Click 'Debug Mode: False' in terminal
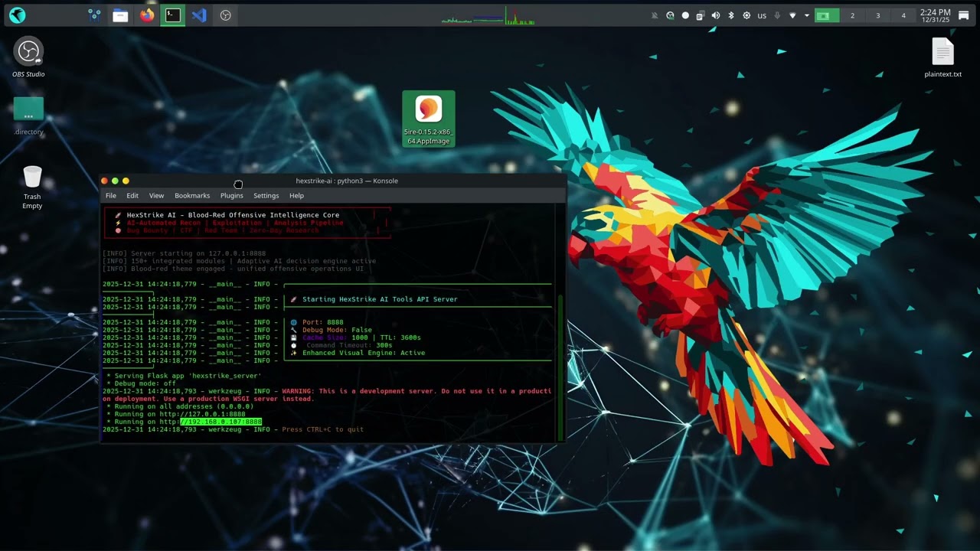 [x=337, y=330]
